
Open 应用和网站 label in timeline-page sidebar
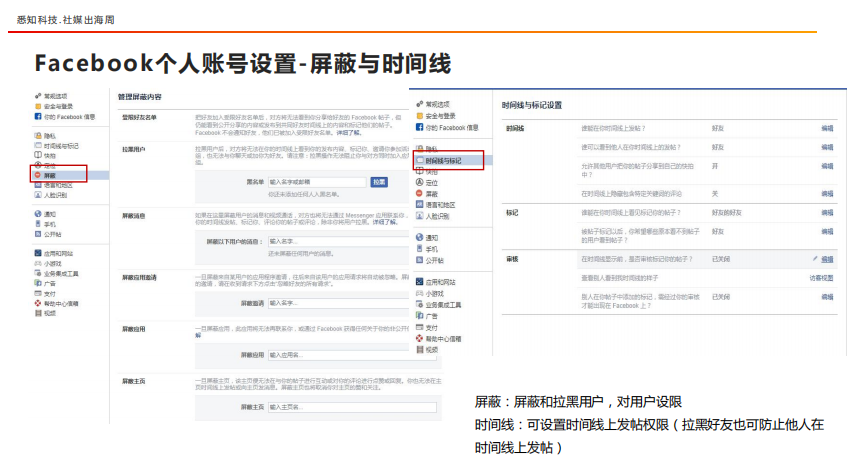(440, 282)
